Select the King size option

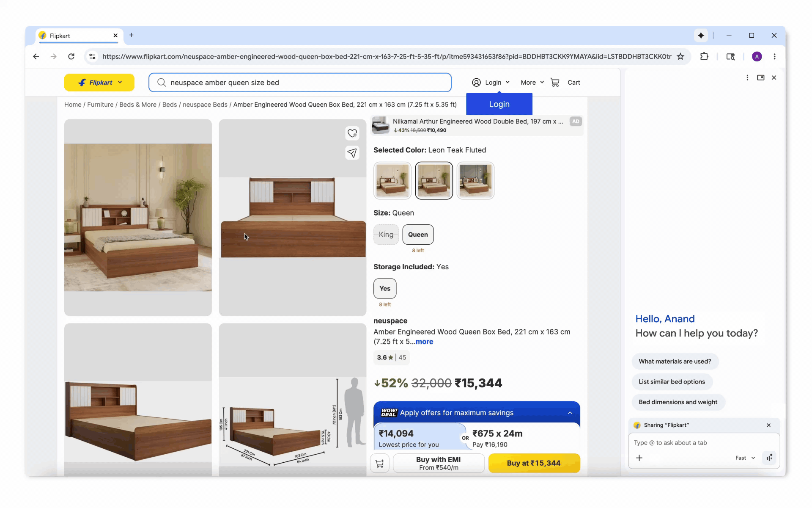[x=386, y=235]
